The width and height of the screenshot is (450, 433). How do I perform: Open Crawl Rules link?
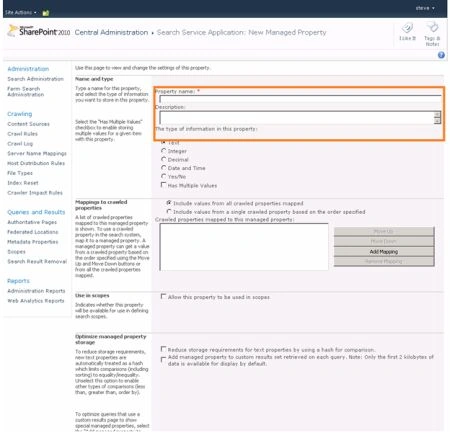tap(22, 134)
